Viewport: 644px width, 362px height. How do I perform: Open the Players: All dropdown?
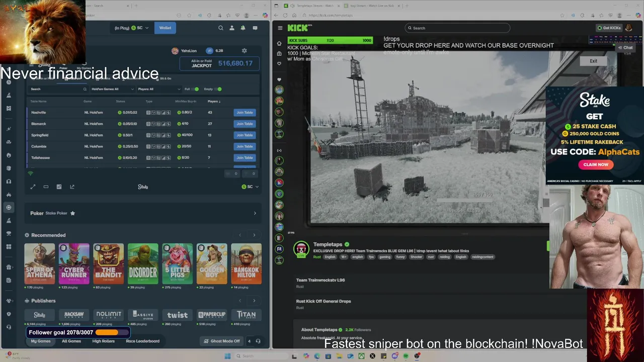(x=159, y=89)
